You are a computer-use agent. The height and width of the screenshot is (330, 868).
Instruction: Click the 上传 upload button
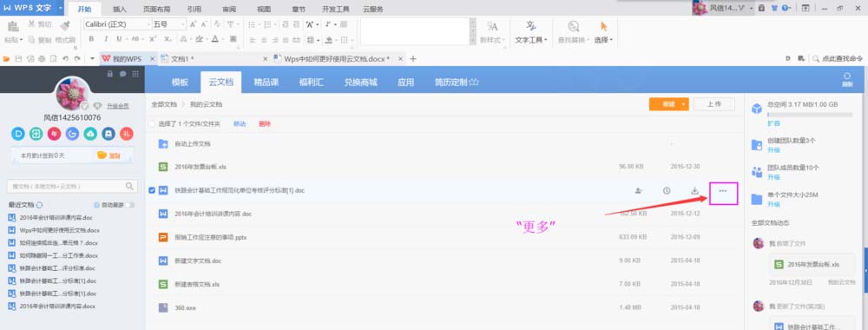click(x=713, y=104)
